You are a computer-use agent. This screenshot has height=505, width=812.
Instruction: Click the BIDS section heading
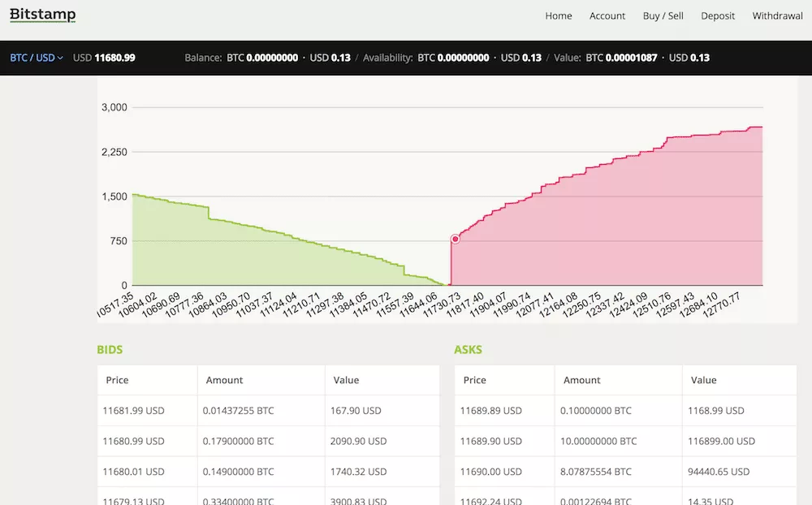(110, 350)
